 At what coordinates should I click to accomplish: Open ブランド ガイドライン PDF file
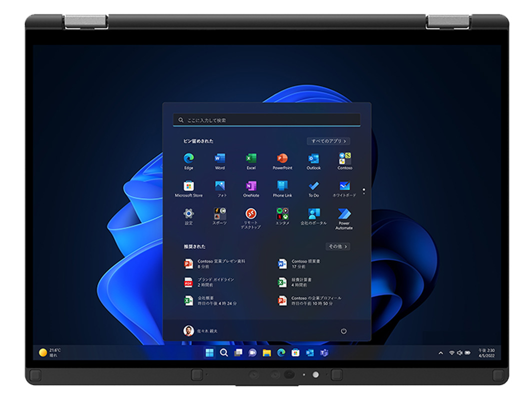coord(209,282)
